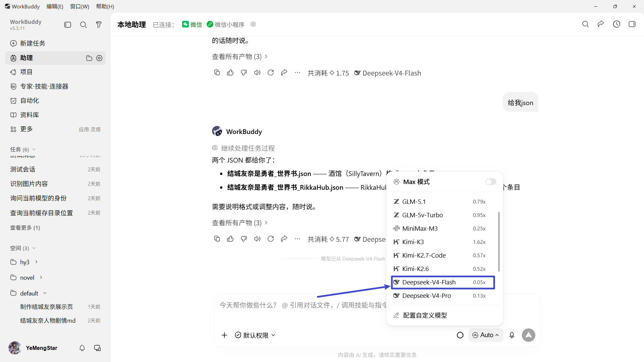Choose GLM-5v-Turbo model
Screen dimensions: 644x362
(x=443, y=215)
